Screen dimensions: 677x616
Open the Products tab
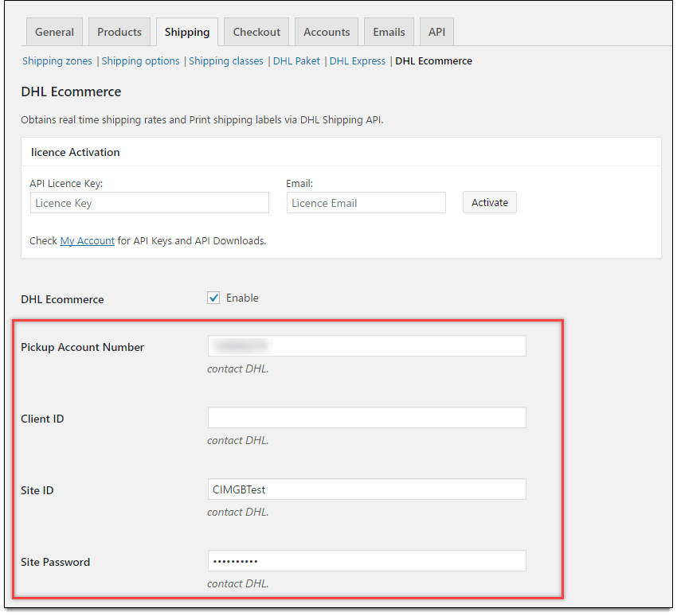click(x=119, y=31)
